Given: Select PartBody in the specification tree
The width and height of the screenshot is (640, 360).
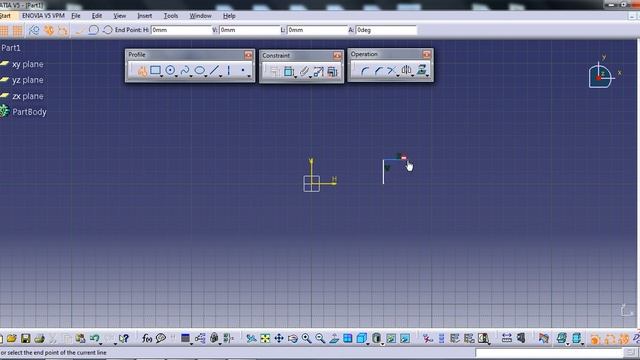Looking at the screenshot, I should pyautogui.click(x=29, y=112).
